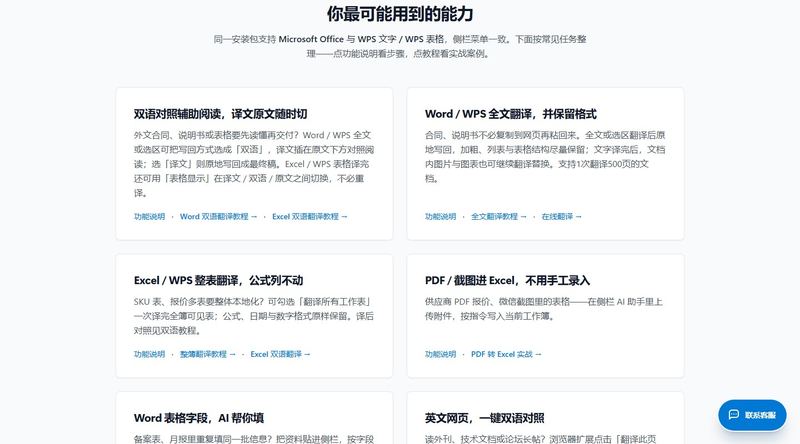
Task: Click the description starting 合同、说明书不必复制
Action: pyautogui.click(x=545, y=157)
